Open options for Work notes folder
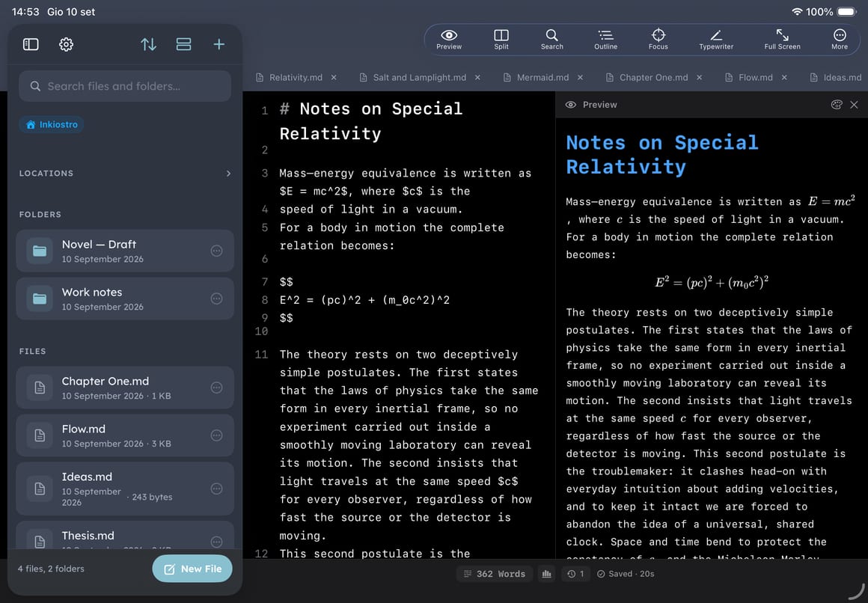 click(x=216, y=299)
